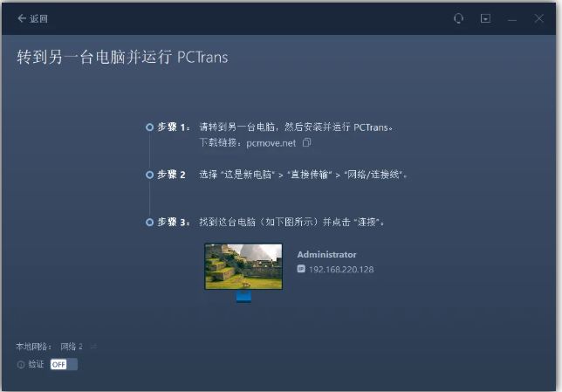The image size is (562, 392).
Task: Open the title bar dropdown menu icon
Action: tap(485, 18)
